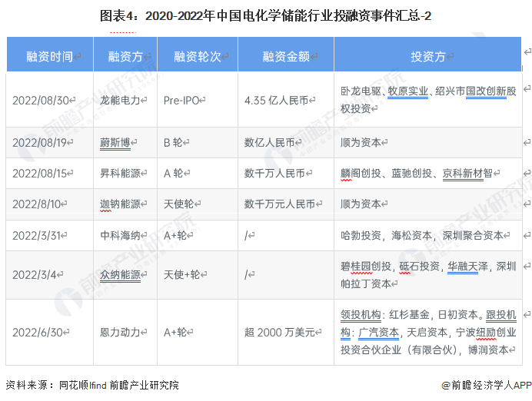Image resolution: width=532 pixels, height=401 pixels.
Task: Click 顺为资本 in the 蔚斯博 row
Action: point(361,142)
